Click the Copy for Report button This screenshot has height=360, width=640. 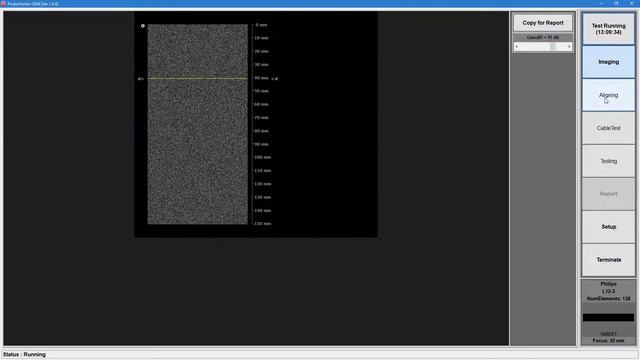(543, 23)
